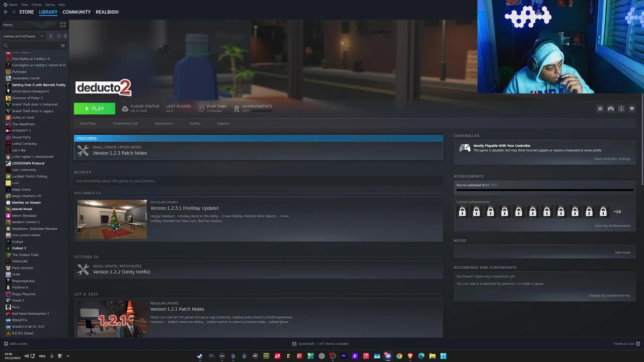The height and width of the screenshot is (362, 644).
Task: Toggle the recent activity clock filter
Action: [x=58, y=36]
